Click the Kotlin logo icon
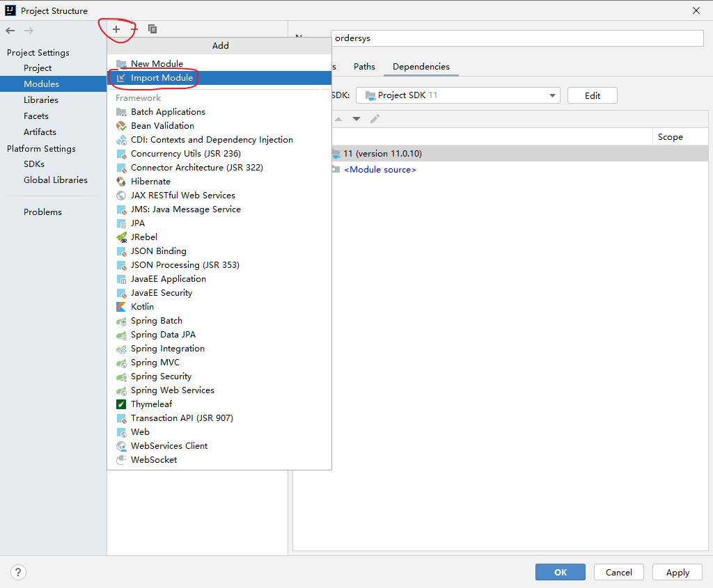713x588 pixels. 121,307
